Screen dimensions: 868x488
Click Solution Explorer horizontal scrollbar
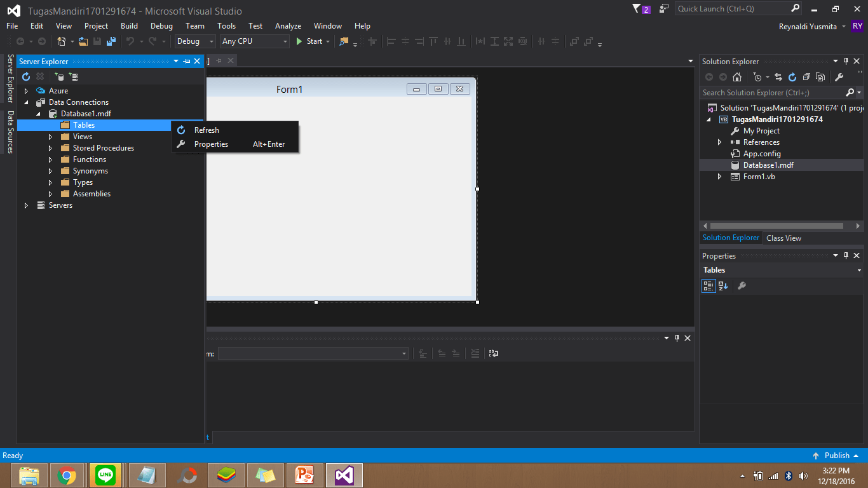776,226
